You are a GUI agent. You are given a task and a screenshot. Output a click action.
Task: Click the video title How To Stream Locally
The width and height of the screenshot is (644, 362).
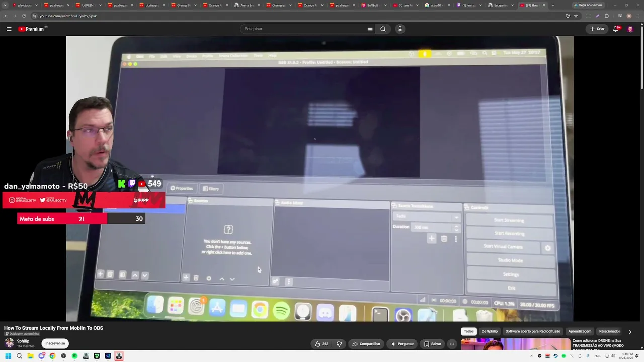[x=53, y=328]
